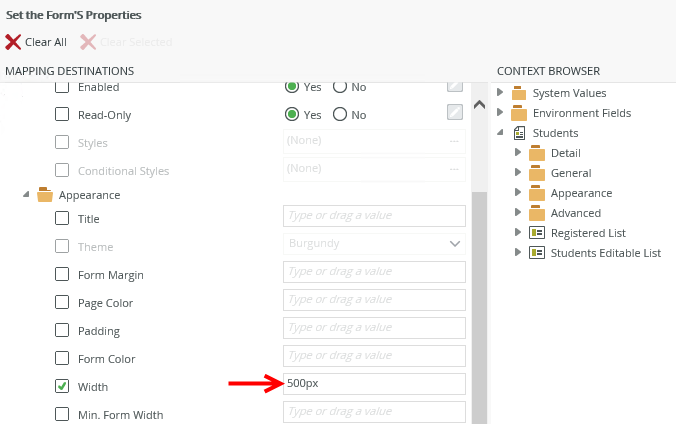Screen dimensions: 676x424
Task: Select the Advanced item in Context Browser
Action: 575,213
